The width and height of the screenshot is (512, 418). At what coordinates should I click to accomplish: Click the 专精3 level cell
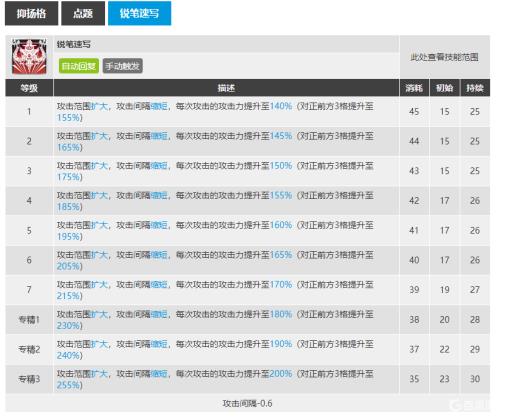click(x=29, y=379)
